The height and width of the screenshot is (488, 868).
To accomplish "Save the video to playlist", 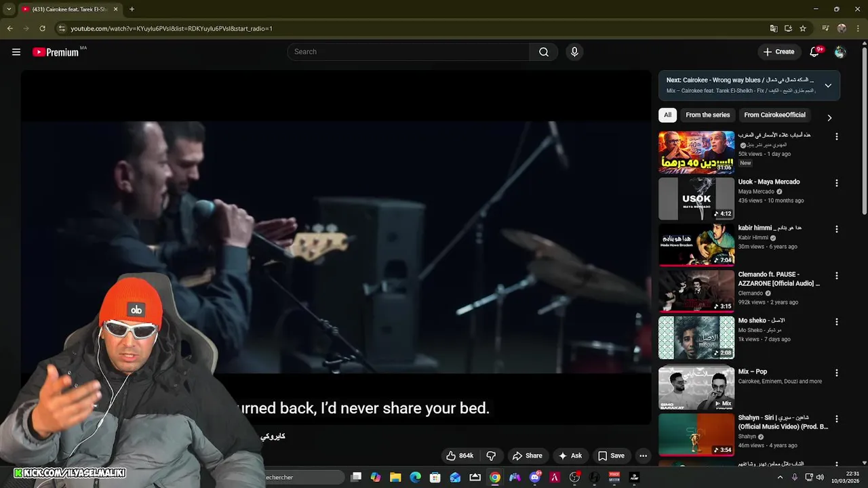I will [611, 456].
